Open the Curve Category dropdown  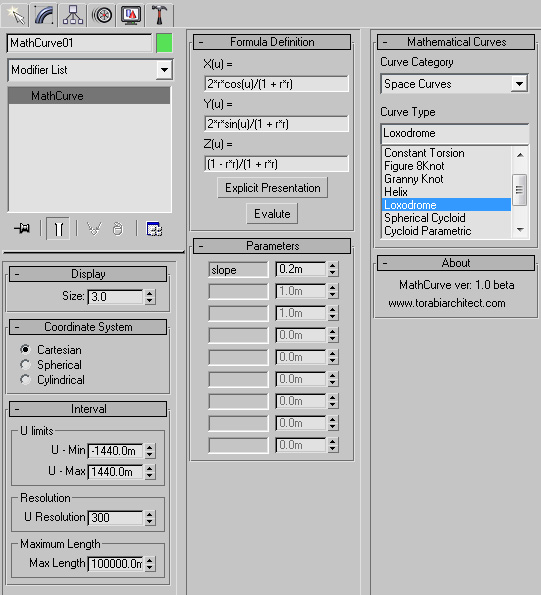(x=455, y=83)
